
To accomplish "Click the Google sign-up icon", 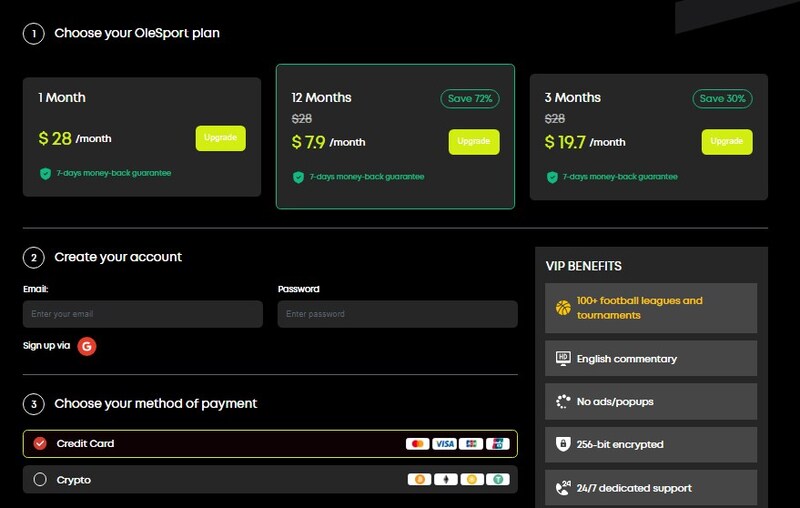I will 87,346.
